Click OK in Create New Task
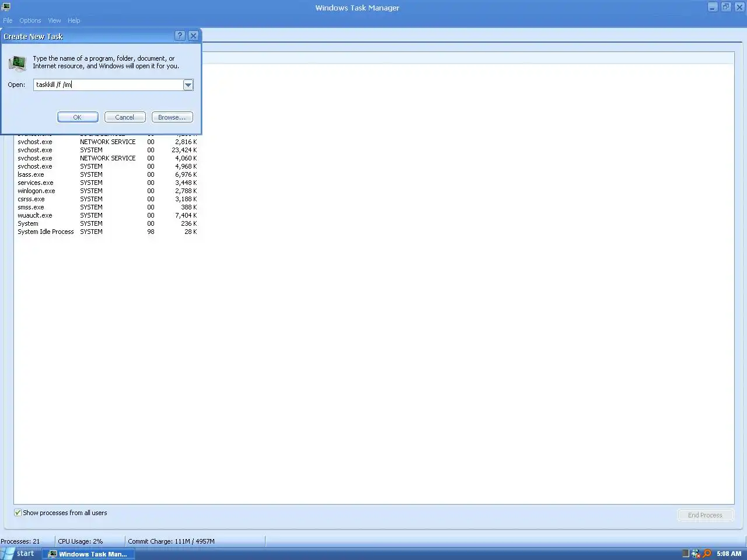The width and height of the screenshot is (747, 560). click(x=78, y=117)
